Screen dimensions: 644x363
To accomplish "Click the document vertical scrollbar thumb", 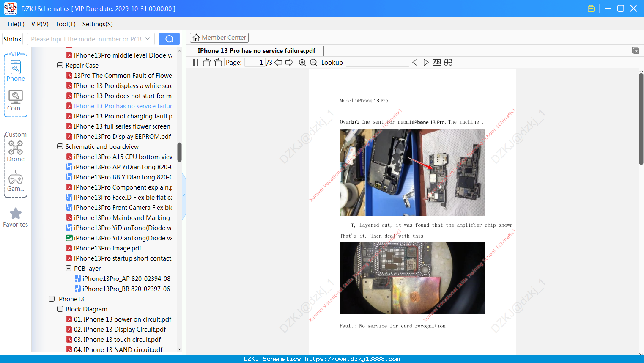I will click(x=641, y=118).
